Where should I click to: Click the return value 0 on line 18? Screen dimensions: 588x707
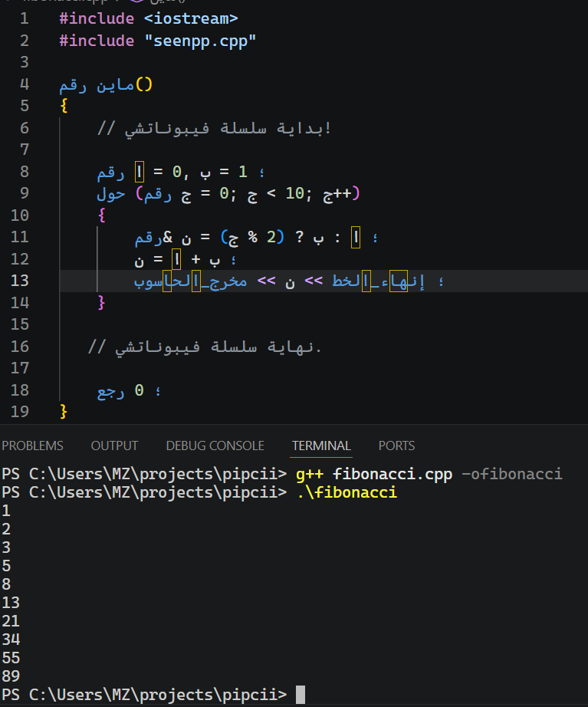pos(140,390)
